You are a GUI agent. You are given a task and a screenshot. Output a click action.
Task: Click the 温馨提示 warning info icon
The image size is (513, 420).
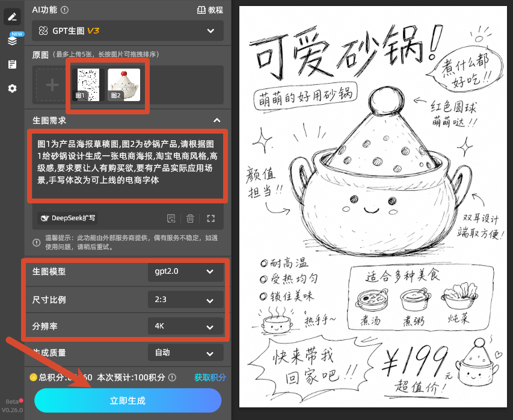pos(36,242)
